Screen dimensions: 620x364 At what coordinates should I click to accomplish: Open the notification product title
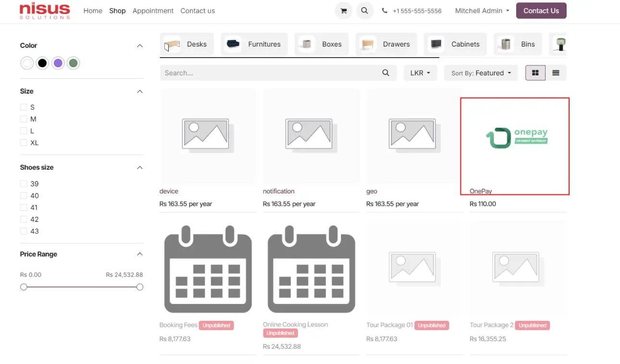(x=279, y=191)
